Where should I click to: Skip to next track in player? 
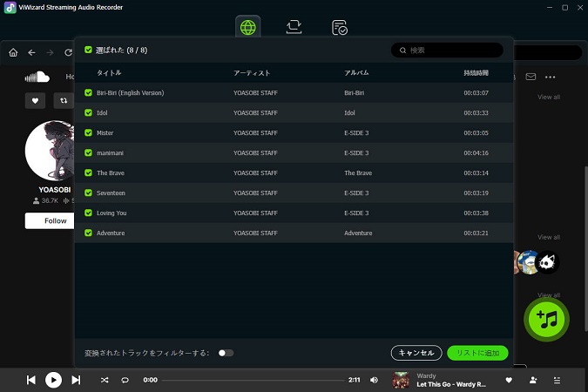pyautogui.click(x=76, y=380)
